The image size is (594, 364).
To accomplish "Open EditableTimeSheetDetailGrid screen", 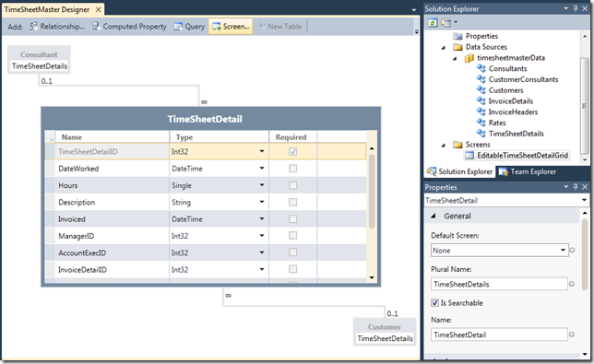I will (x=522, y=156).
